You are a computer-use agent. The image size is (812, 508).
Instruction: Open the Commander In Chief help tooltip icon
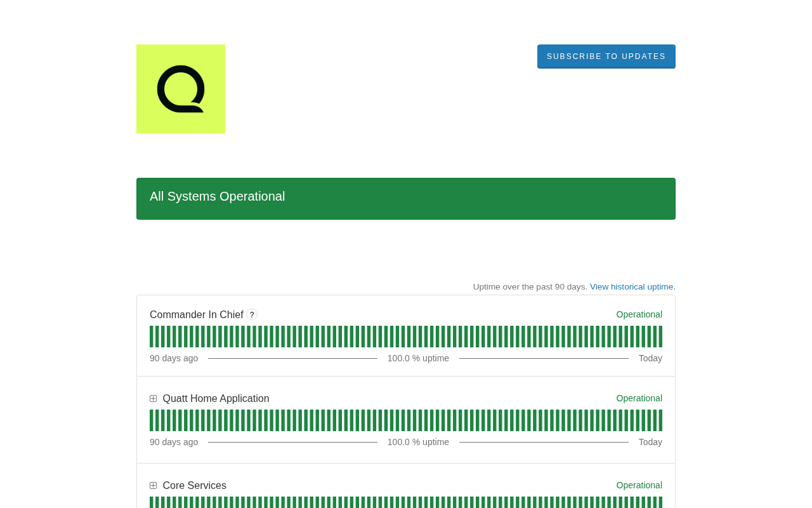click(x=252, y=314)
